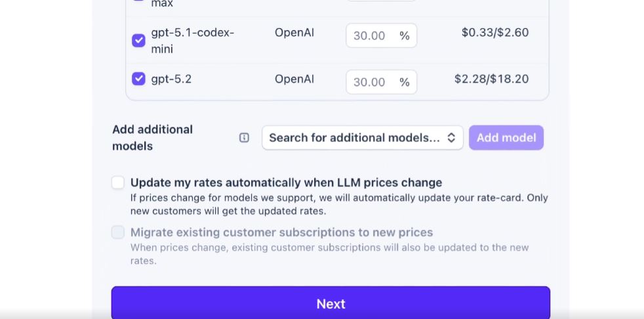Click the Next button

(331, 303)
